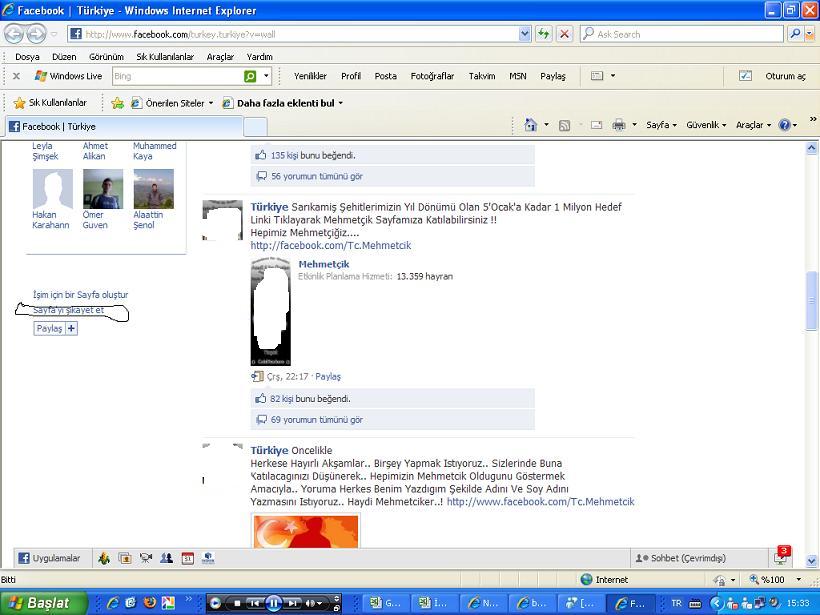This screenshot has height=615, width=820.
Task: Click the Stop loading icon in address bar
Action: (x=564, y=34)
